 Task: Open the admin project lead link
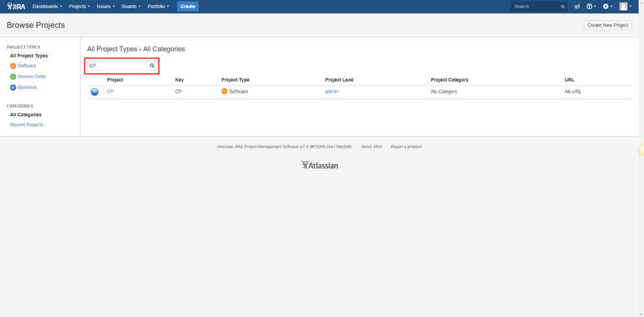332,91
